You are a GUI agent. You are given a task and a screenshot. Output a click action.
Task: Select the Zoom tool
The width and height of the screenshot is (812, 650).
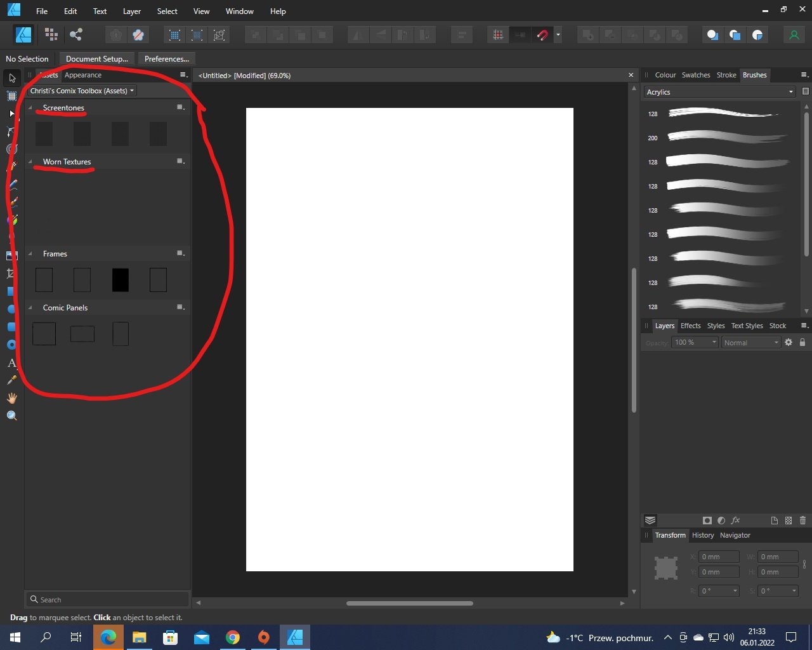coord(11,415)
